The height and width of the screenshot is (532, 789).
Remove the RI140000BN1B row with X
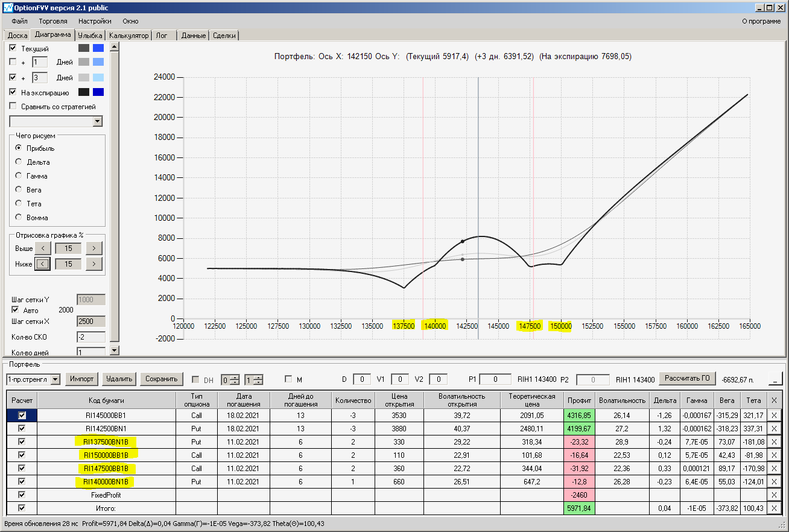(774, 481)
